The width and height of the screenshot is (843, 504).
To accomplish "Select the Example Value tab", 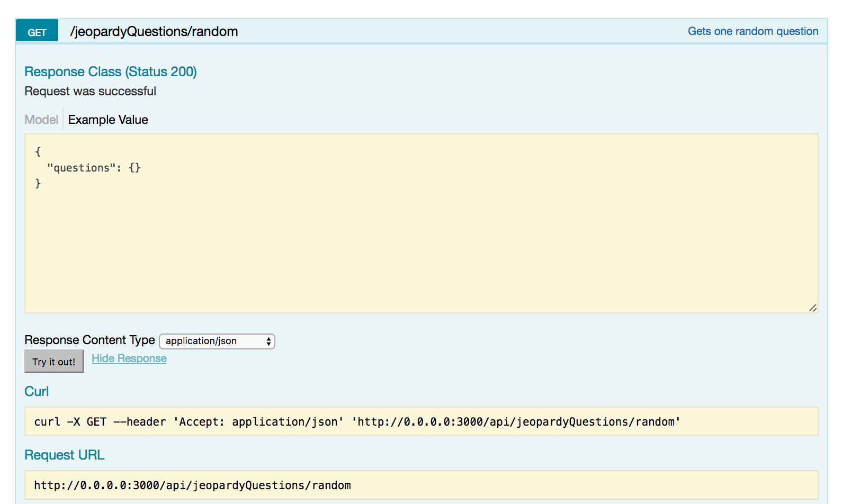I will pyautogui.click(x=108, y=120).
